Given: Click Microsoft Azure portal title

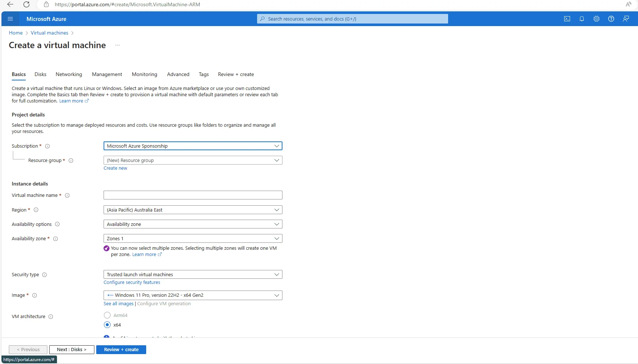Looking at the screenshot, I should pyautogui.click(x=46, y=19).
